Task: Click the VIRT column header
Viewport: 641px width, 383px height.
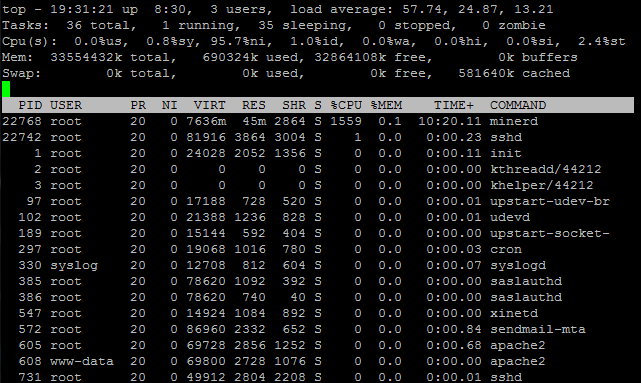Action: (x=209, y=105)
